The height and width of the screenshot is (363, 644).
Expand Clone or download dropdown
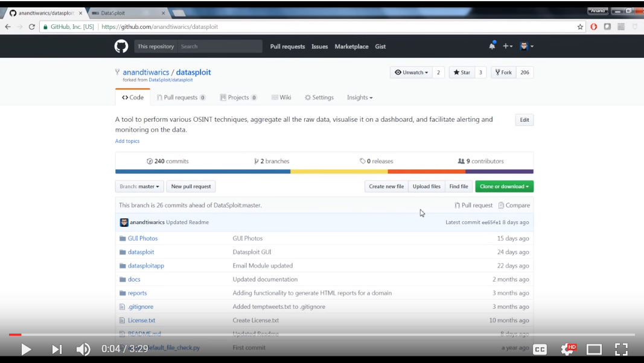[505, 187]
